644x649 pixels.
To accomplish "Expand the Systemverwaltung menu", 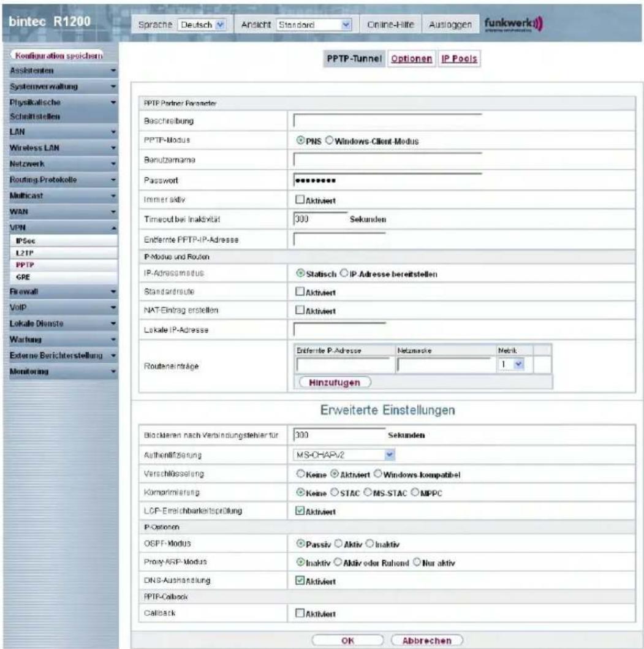I will point(62,86).
